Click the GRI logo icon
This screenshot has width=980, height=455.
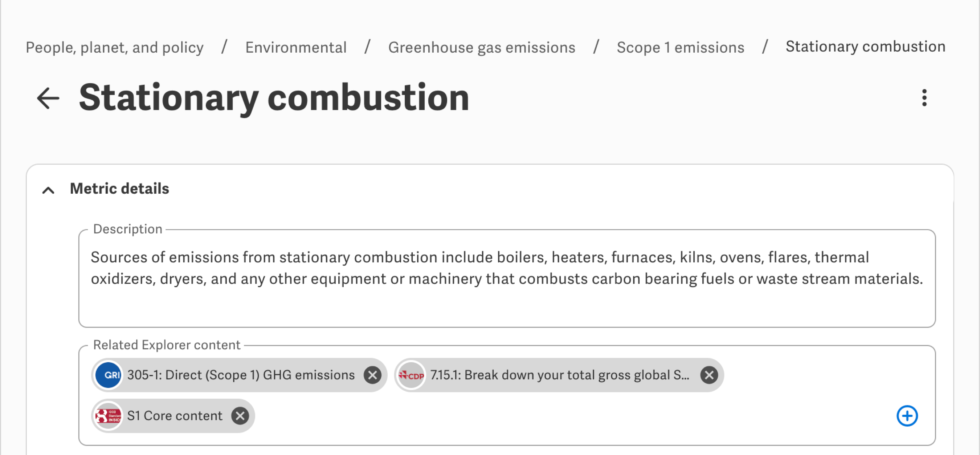pos(109,375)
